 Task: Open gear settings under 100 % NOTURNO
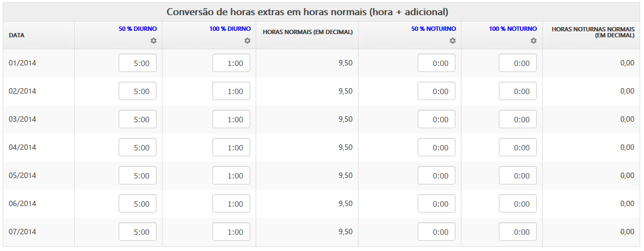click(533, 41)
